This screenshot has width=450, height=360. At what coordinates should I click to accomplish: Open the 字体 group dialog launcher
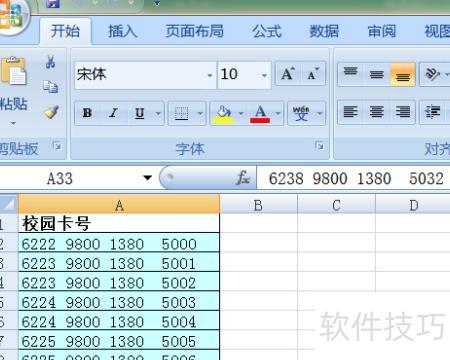[320, 146]
